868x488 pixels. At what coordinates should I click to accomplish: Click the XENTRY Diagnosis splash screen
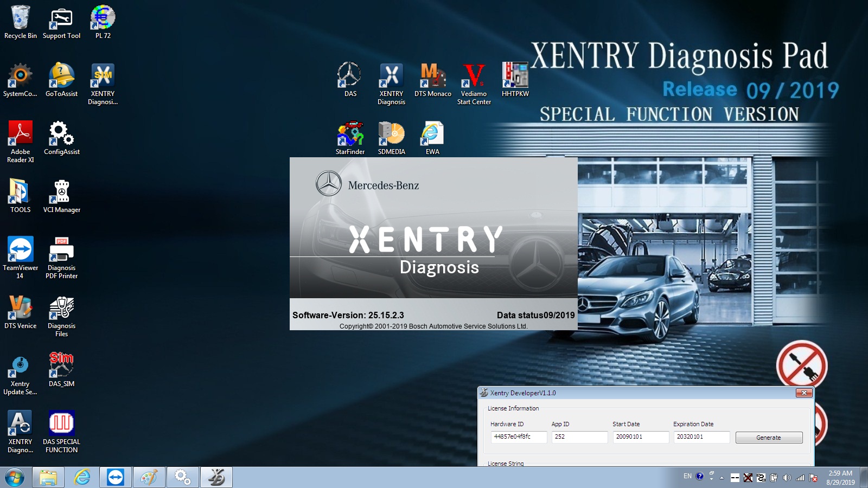coord(433,243)
